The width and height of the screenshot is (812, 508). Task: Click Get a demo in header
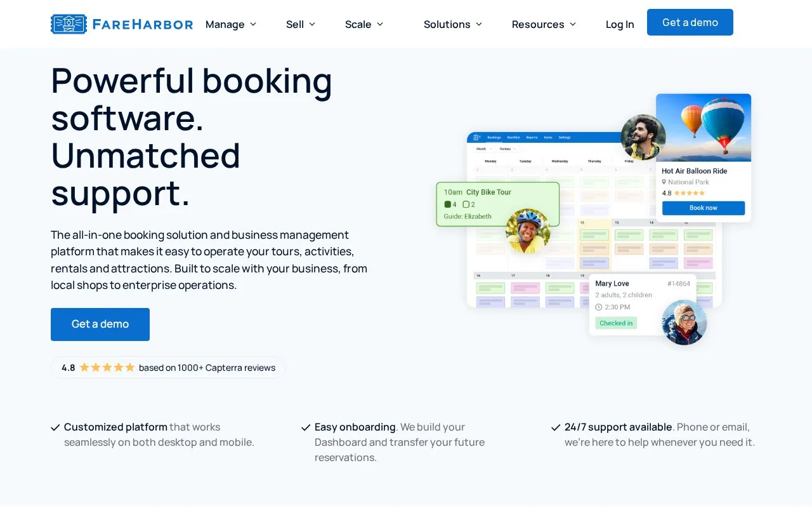pyautogui.click(x=690, y=22)
